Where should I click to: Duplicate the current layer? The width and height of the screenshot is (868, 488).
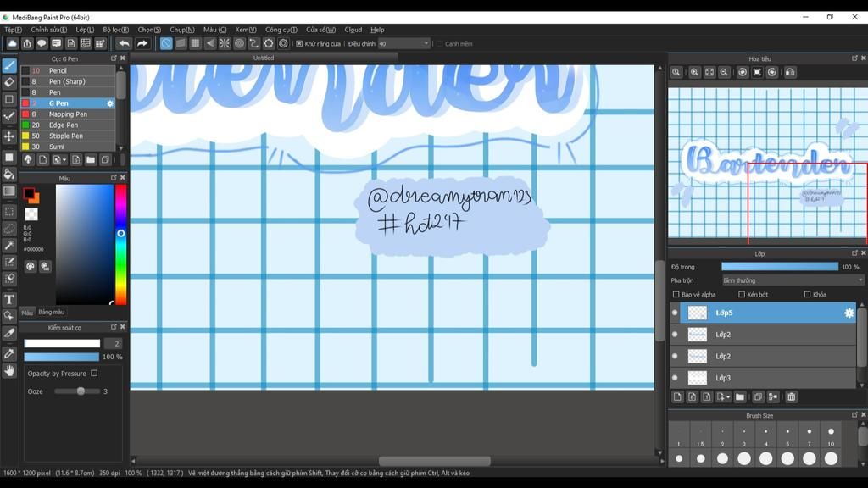click(758, 396)
